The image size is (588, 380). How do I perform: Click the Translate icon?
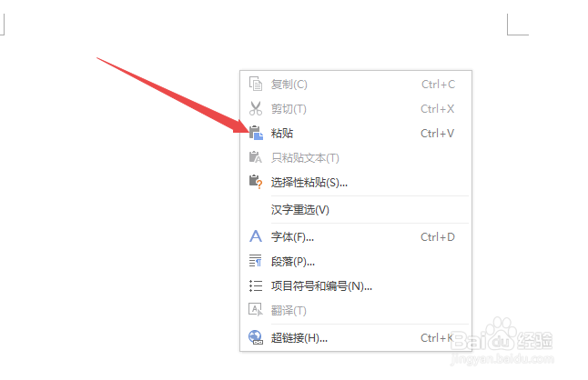256,310
